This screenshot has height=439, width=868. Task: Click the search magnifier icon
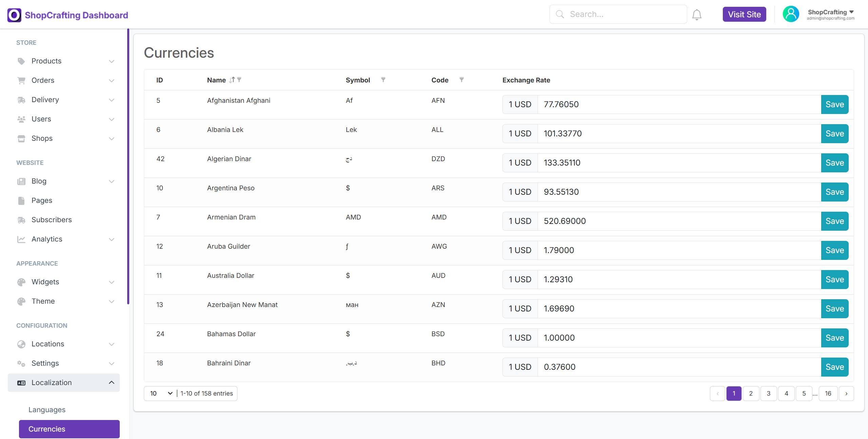[x=560, y=14]
